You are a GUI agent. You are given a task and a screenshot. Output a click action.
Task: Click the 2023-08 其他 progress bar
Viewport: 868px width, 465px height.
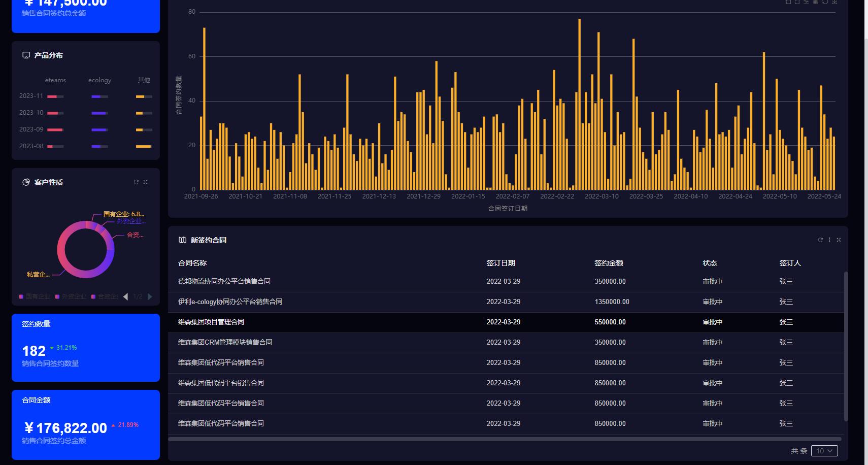coord(144,146)
